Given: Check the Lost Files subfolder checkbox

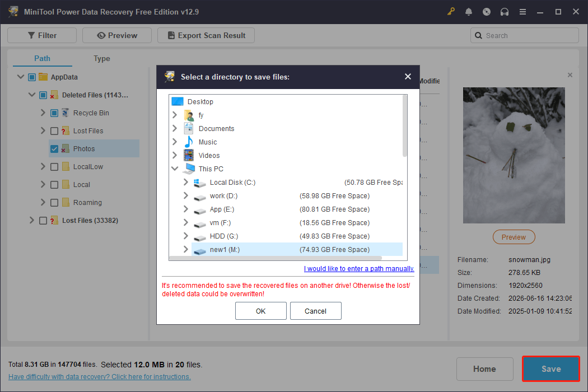Looking at the screenshot, I should point(54,131).
